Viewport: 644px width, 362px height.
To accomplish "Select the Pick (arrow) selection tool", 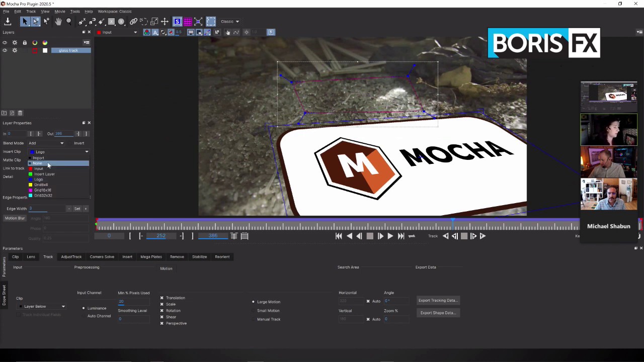I will click(x=25, y=21).
